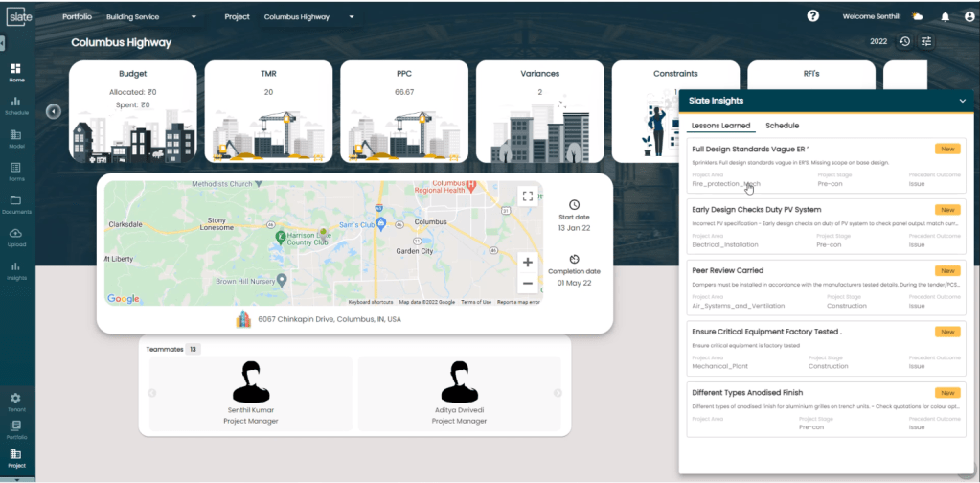
Task: Click the notifications bell icon
Action: click(x=946, y=16)
